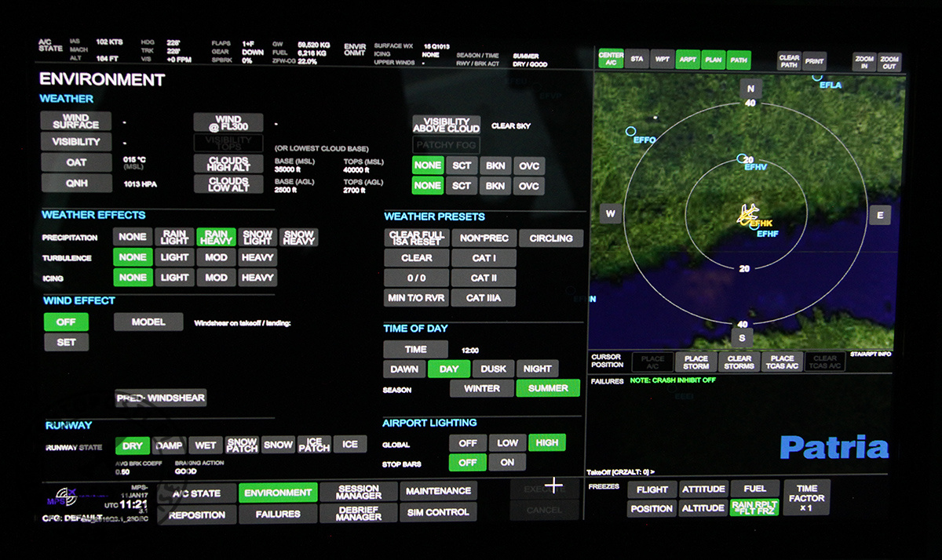Switch season to Winter

click(x=482, y=388)
